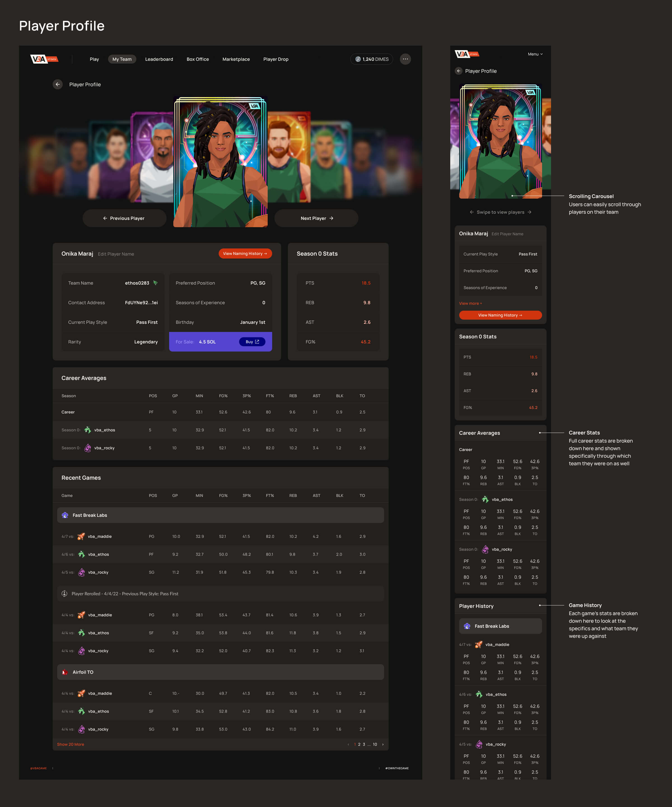Click the back arrow beside desktop Player Profile
The image size is (672, 807).
click(58, 85)
